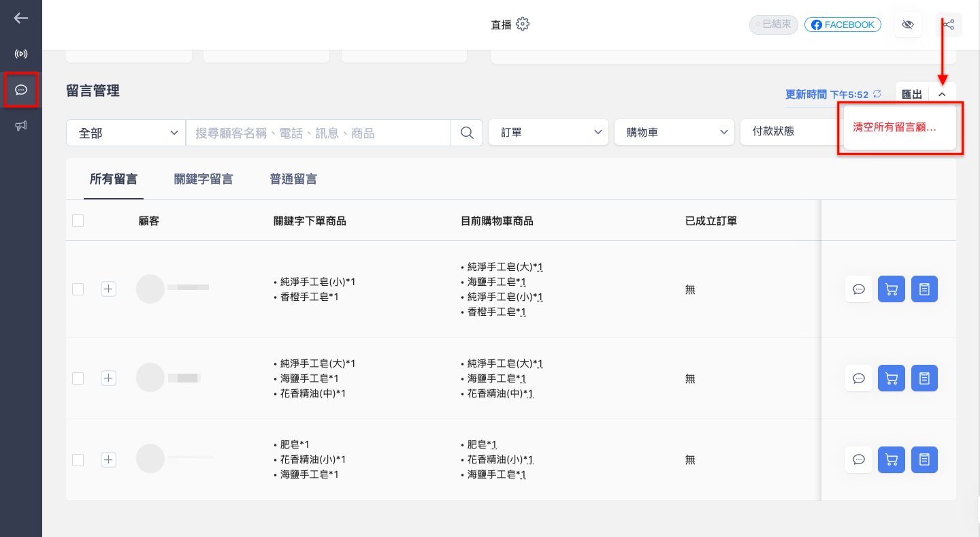This screenshot has width=980, height=537.
Task: Check the first customer row checkbox
Action: [x=78, y=289]
